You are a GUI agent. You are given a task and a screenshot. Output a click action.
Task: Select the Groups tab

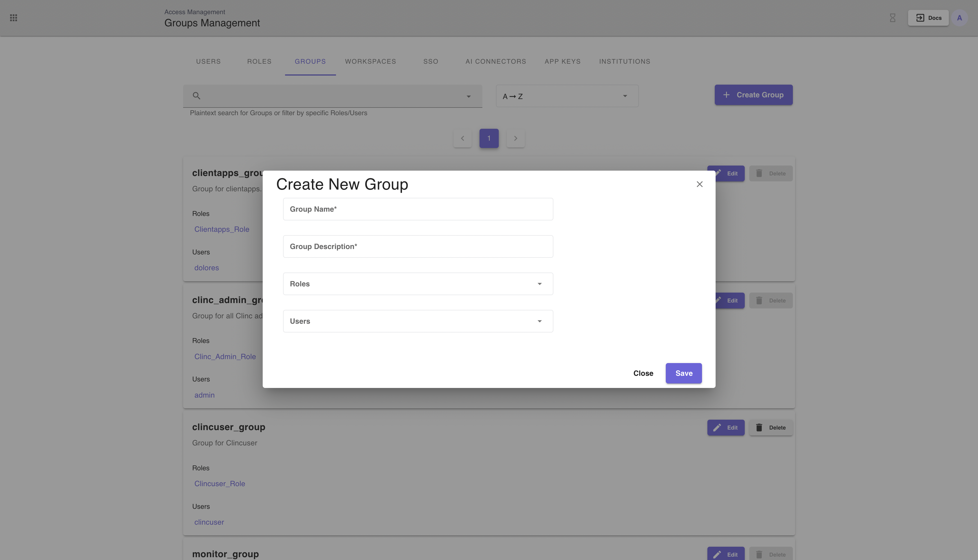(311, 61)
